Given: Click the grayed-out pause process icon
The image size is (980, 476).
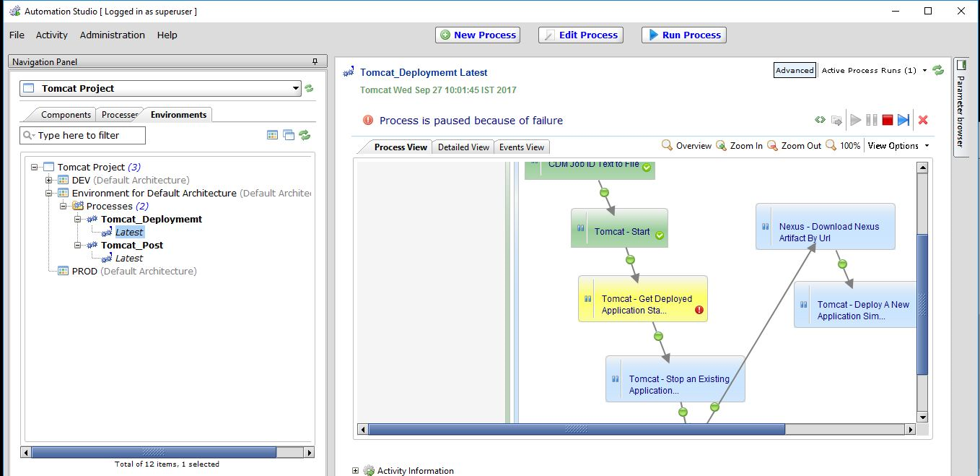Looking at the screenshot, I should (872, 120).
